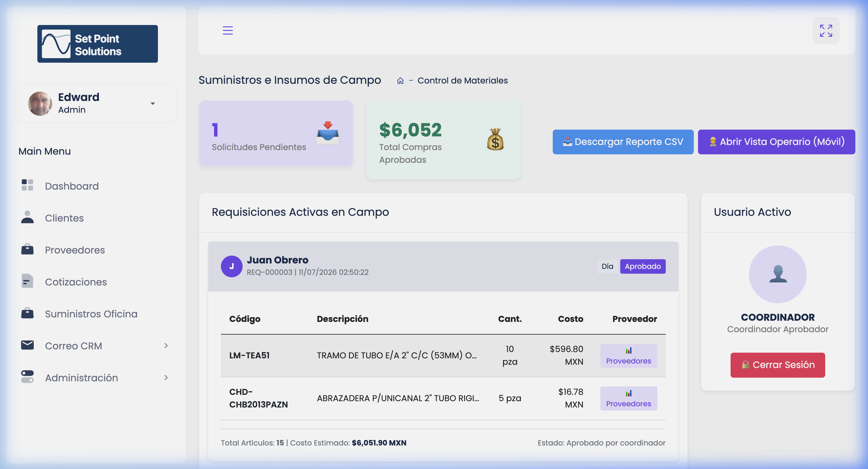
Task: Click the Día shift badge
Action: pyautogui.click(x=607, y=266)
